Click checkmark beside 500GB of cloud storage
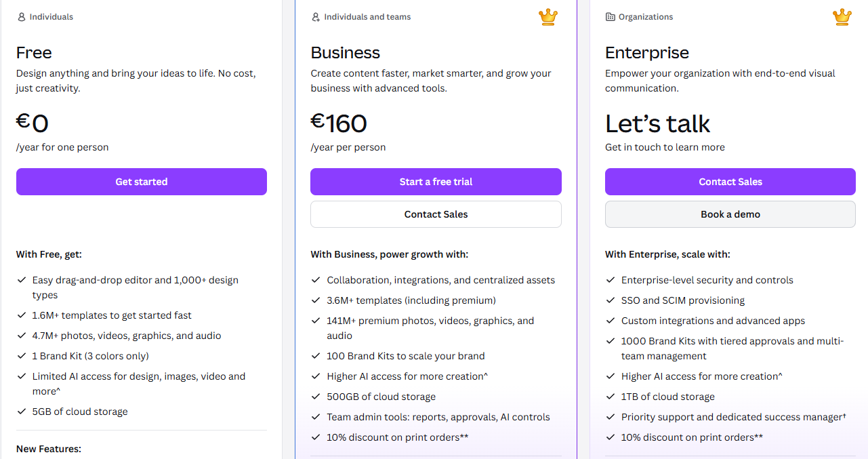This screenshot has width=868, height=459. 316,397
